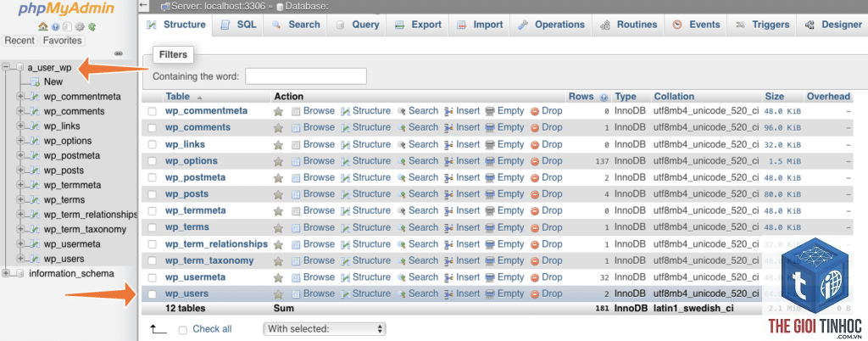
Task: Check the wp_usermeta row checkbox
Action: [x=153, y=277]
